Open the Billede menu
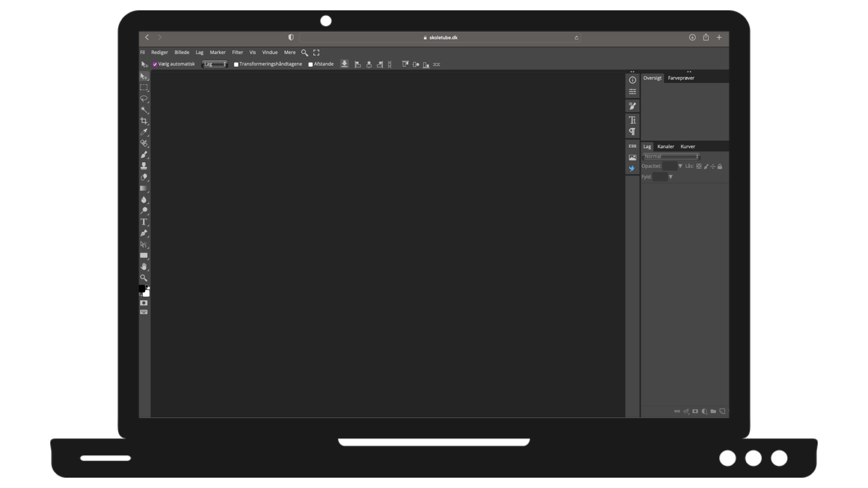 (182, 52)
